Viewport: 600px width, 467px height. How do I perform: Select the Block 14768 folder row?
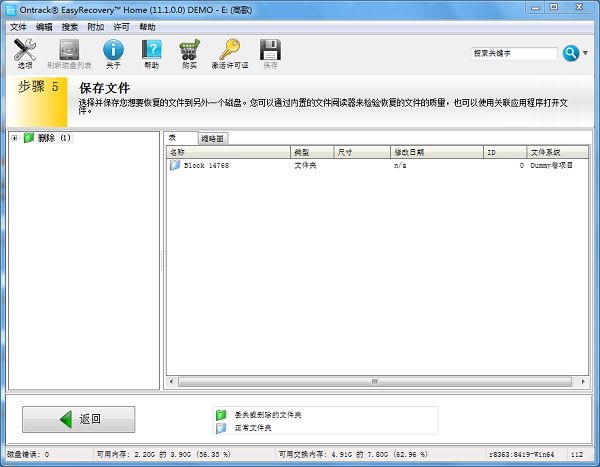point(377,165)
